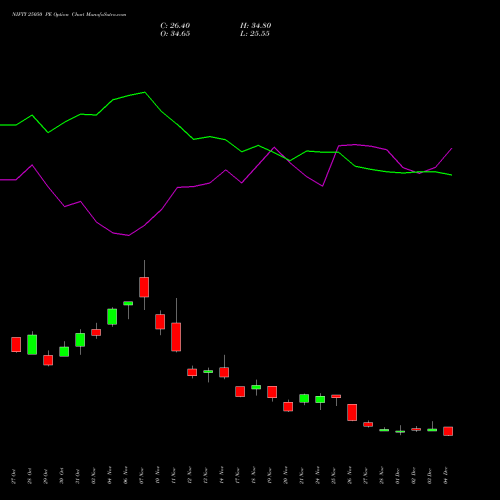This screenshot has height=500, width=500.
Task: Click the 14 Nov date label
Action: [x=221, y=476]
